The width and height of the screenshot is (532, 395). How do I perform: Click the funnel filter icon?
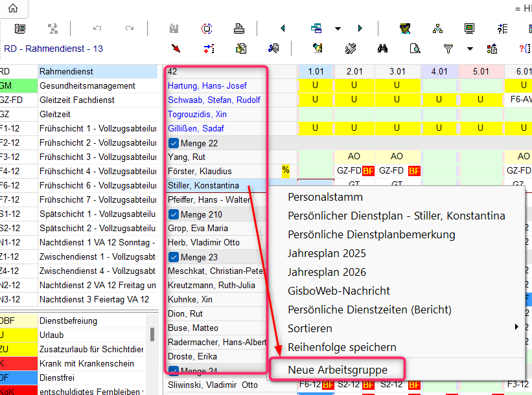tap(448, 48)
